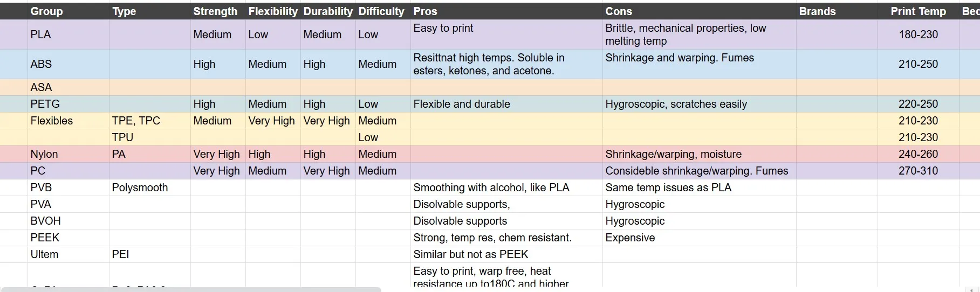Click the Polysmooth type cell
Screen dimensions: 980x292
[150, 188]
